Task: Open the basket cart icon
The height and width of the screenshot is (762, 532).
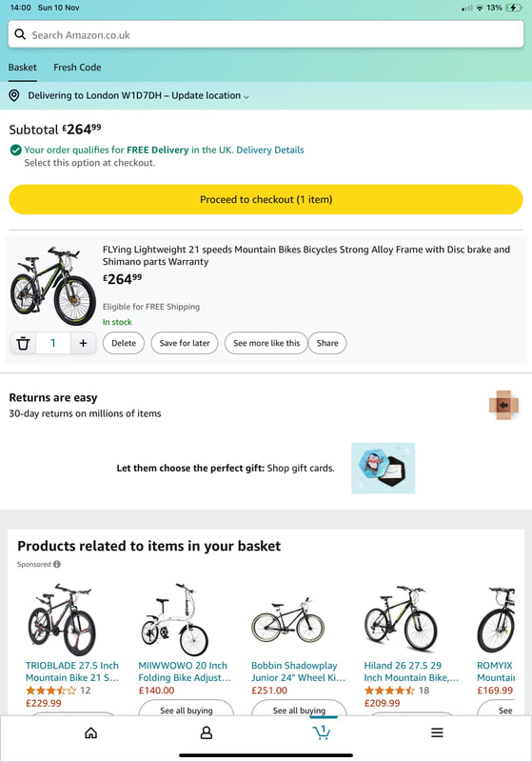Action: (x=322, y=732)
